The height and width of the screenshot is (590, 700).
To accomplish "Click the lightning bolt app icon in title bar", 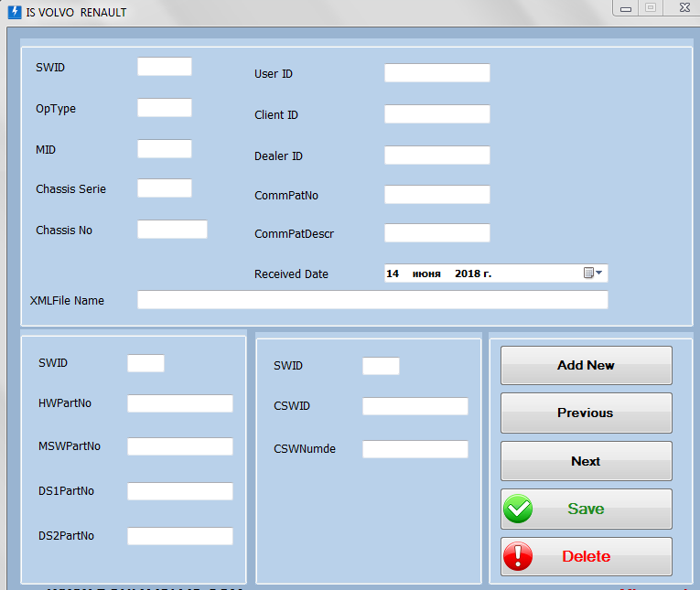I will point(14,12).
